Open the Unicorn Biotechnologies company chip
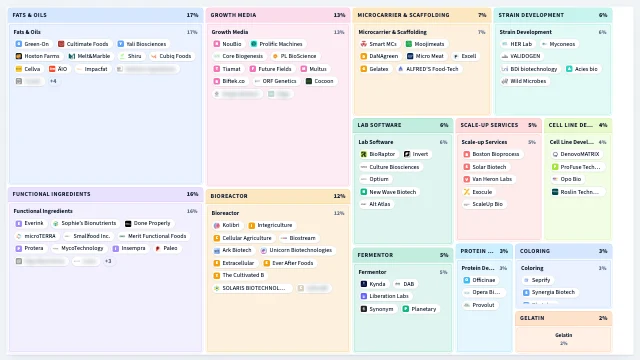Screen dimensions: 640x360 click(296, 250)
